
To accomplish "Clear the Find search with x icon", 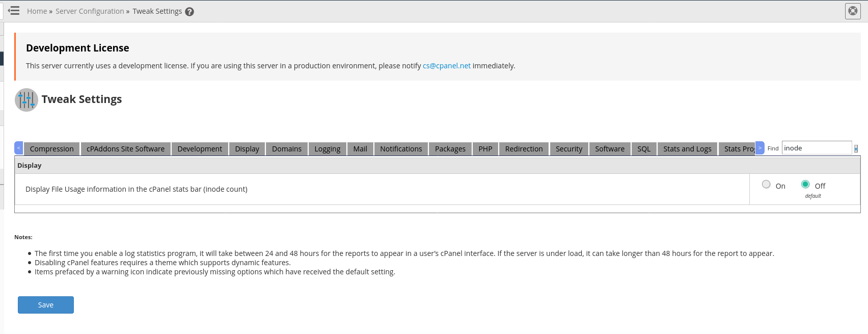I will pyautogui.click(x=856, y=149).
